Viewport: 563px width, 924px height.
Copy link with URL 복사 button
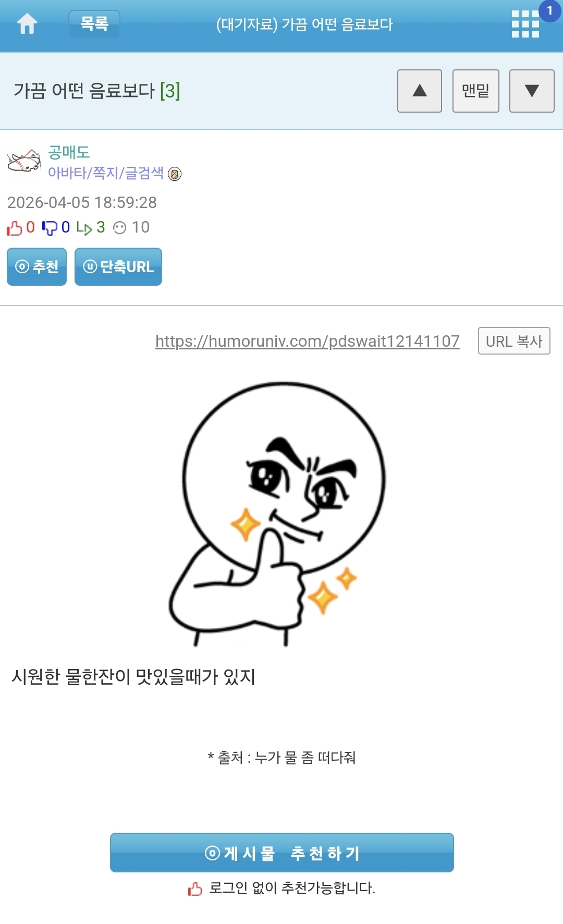click(x=514, y=341)
